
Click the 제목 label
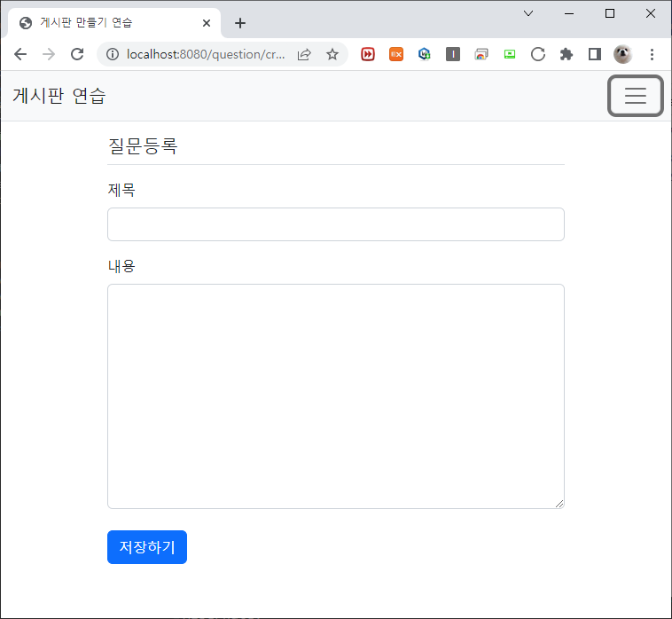[121, 190]
